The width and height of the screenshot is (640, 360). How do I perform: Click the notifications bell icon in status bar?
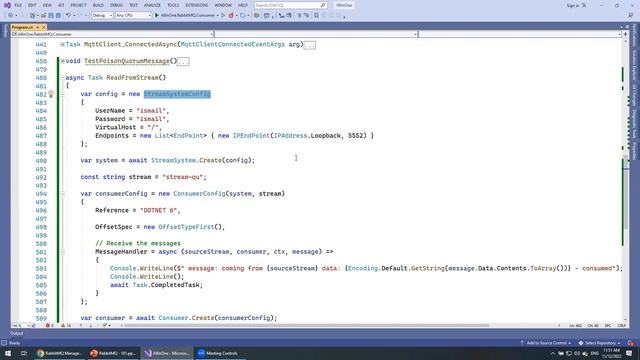point(631,343)
